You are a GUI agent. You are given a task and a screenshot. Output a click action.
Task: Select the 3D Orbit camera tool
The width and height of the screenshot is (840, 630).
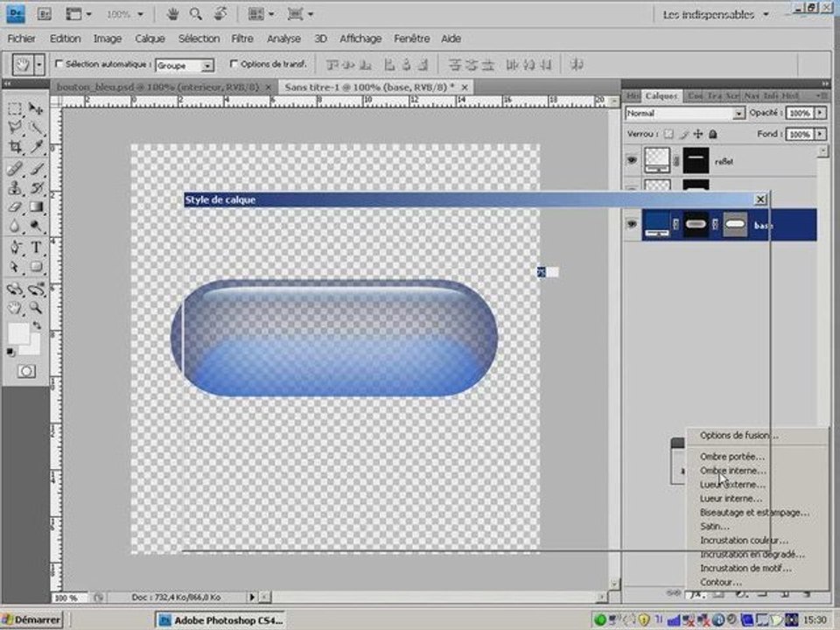coord(36,290)
